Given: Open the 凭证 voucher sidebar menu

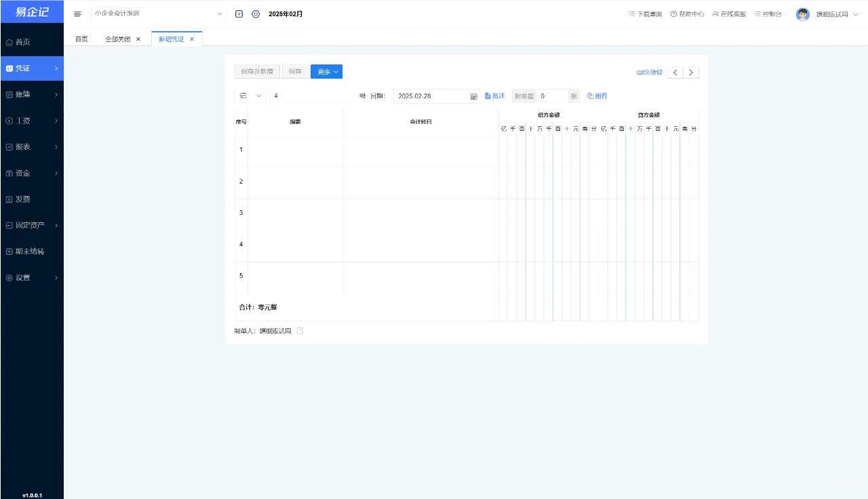Looking at the screenshot, I should point(32,68).
